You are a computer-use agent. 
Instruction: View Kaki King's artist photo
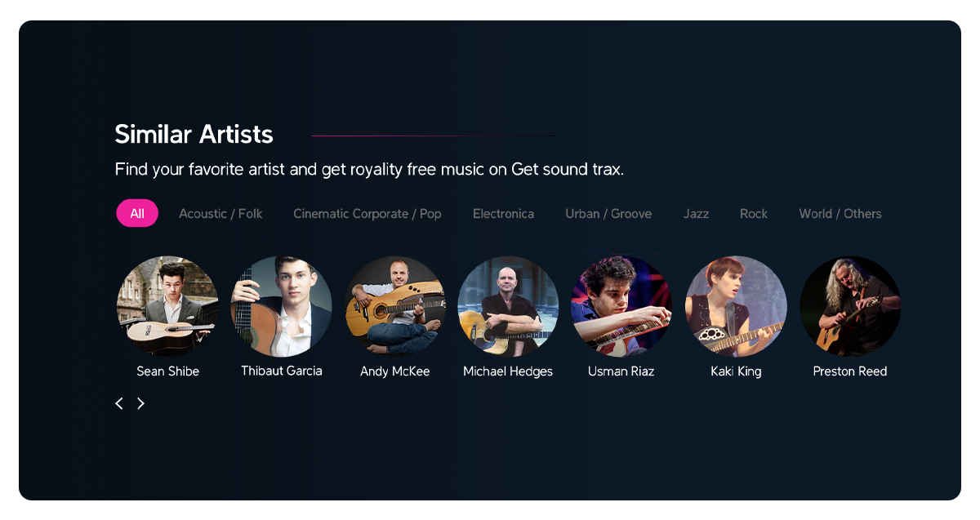coord(736,306)
